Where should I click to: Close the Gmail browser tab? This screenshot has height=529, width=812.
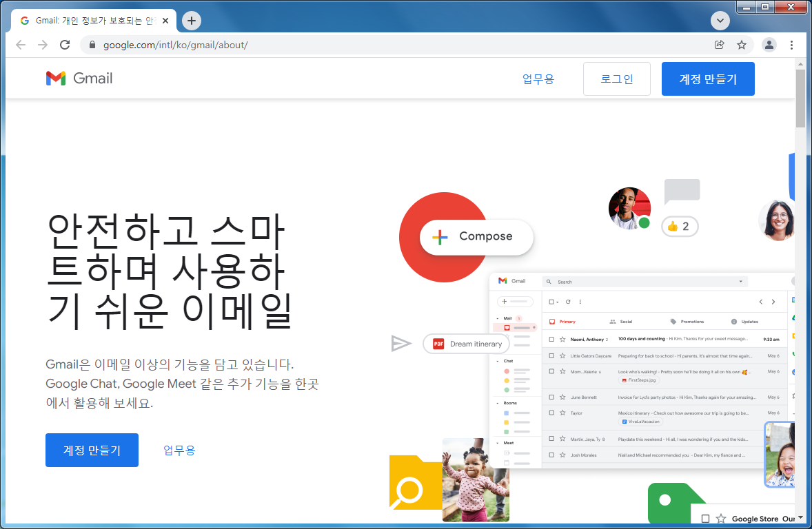click(x=165, y=21)
